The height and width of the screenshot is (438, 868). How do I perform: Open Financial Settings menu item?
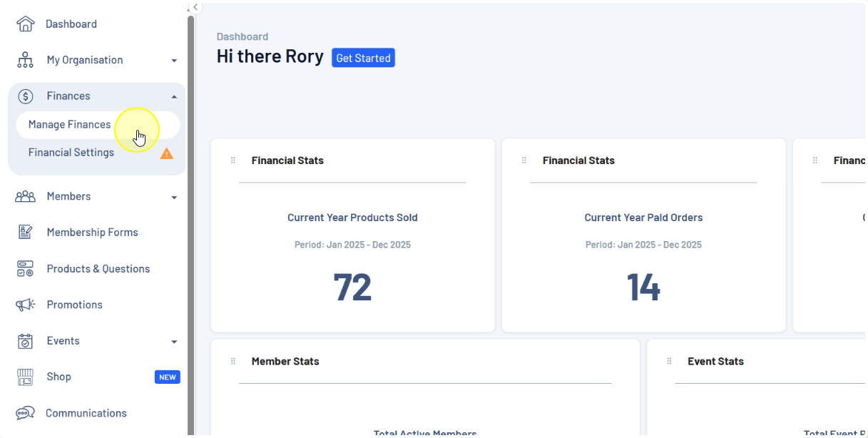(x=71, y=153)
